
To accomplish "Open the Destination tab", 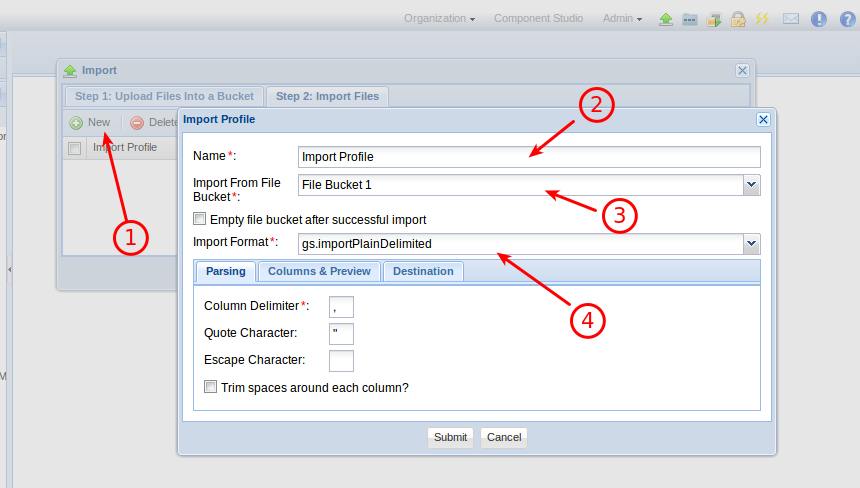I will coord(422,271).
